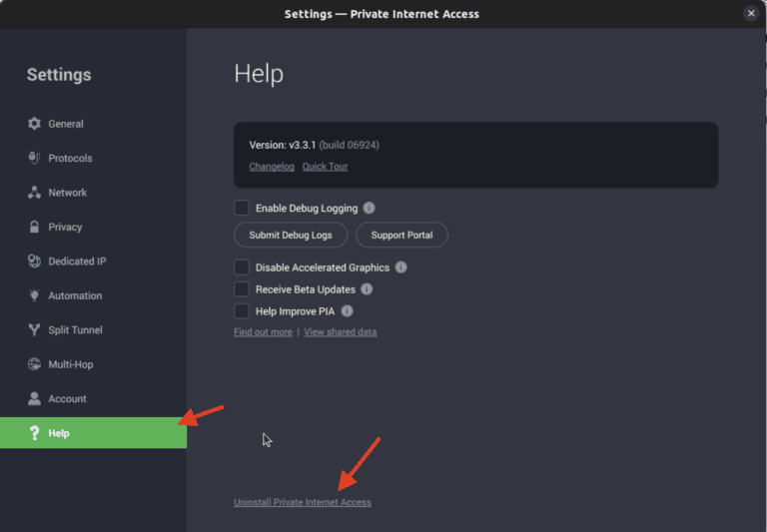Select the Protocols plug icon
Screen dimensions: 767x532
click(35, 158)
